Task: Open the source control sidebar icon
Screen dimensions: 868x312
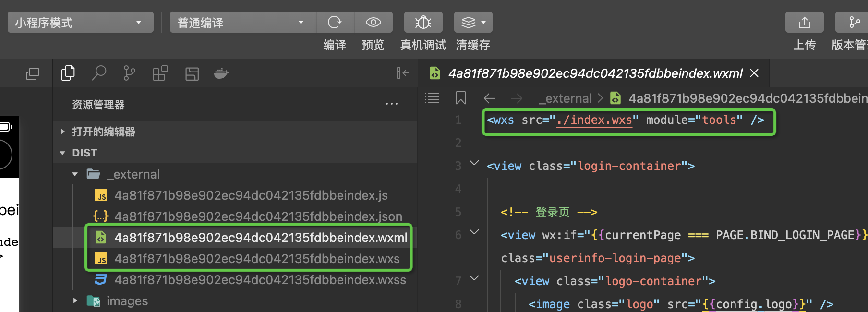Action: (129, 73)
